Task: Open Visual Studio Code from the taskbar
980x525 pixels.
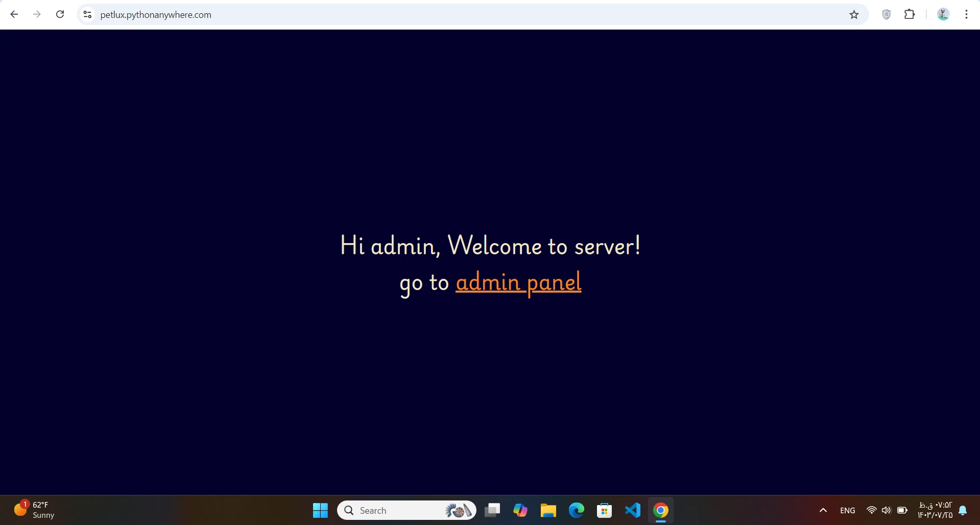Action: click(x=633, y=510)
